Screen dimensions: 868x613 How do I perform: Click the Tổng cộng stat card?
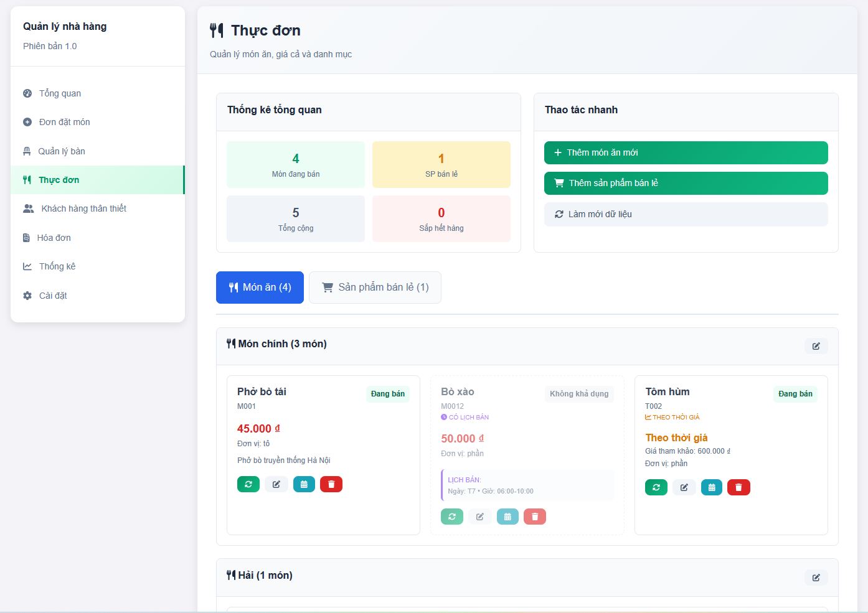tap(296, 218)
